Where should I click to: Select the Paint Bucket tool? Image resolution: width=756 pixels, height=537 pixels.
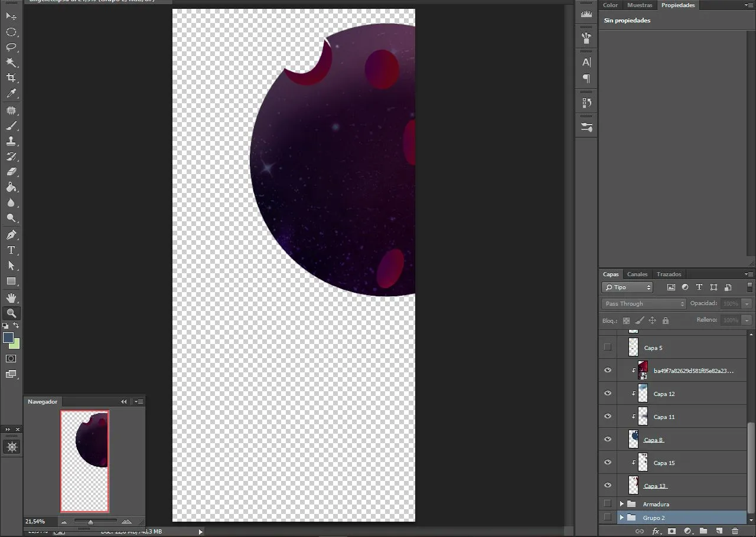tap(11, 187)
